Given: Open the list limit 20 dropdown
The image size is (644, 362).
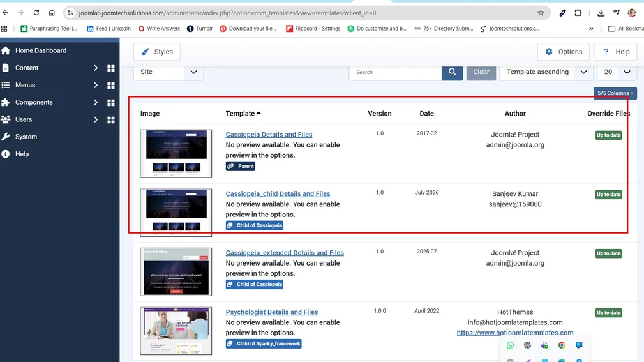Looking at the screenshot, I should 617,72.
